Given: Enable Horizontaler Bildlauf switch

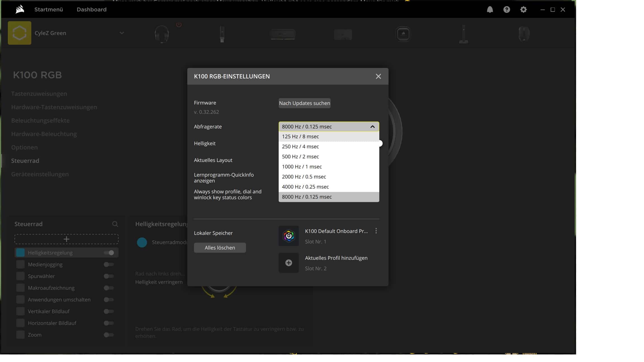Looking at the screenshot, I should coord(109,323).
